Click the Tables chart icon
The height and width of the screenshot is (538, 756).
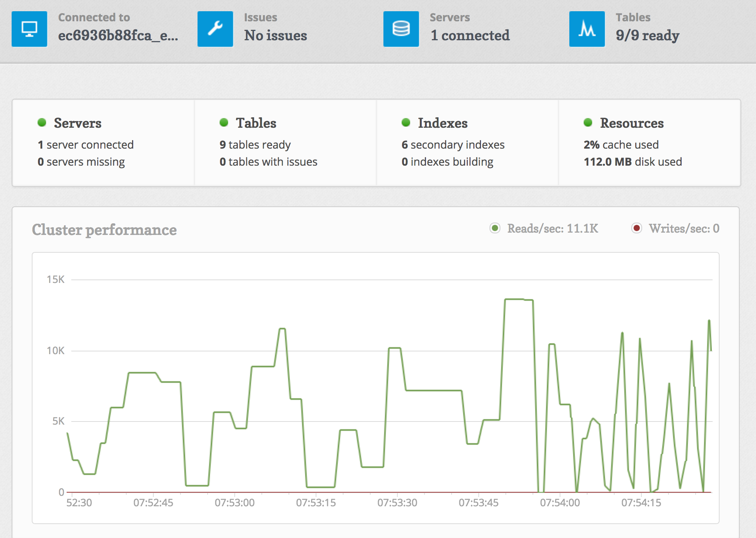pos(587,29)
